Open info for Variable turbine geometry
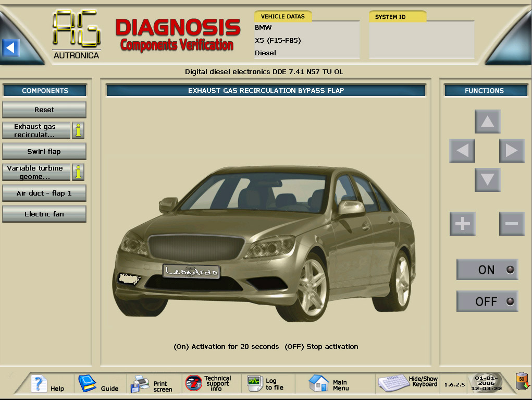 78,172
